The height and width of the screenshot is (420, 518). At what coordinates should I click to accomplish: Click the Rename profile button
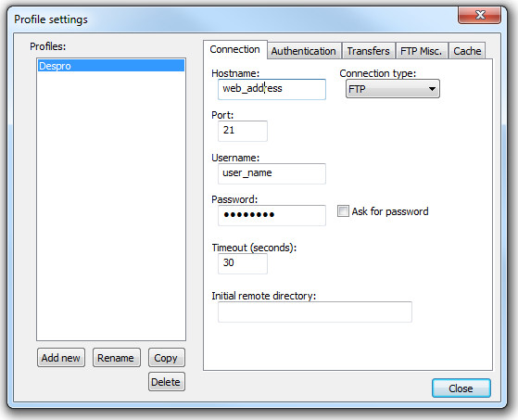point(116,358)
